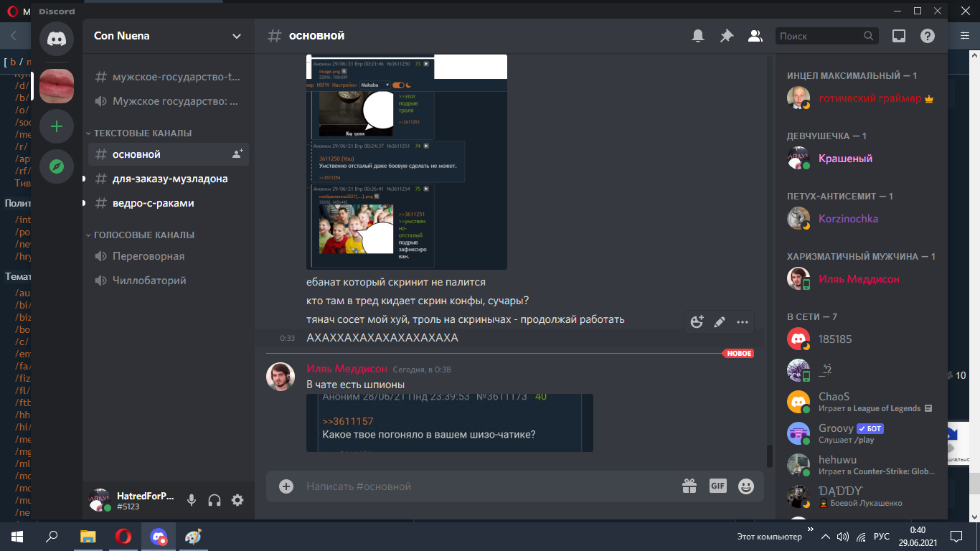980x551 pixels.
Task: Show pinned messages
Action: 727,36
